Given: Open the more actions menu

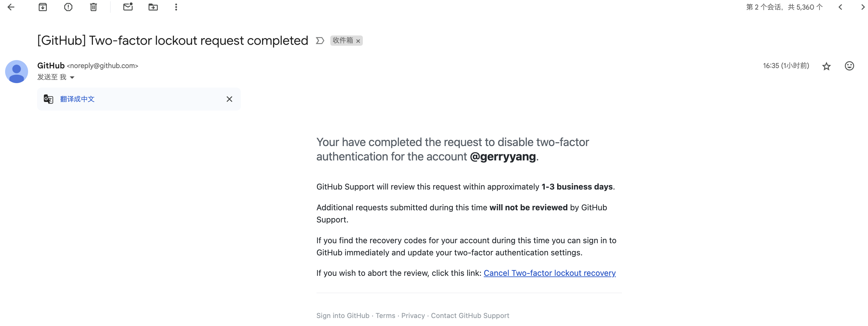Looking at the screenshot, I should point(176,7).
